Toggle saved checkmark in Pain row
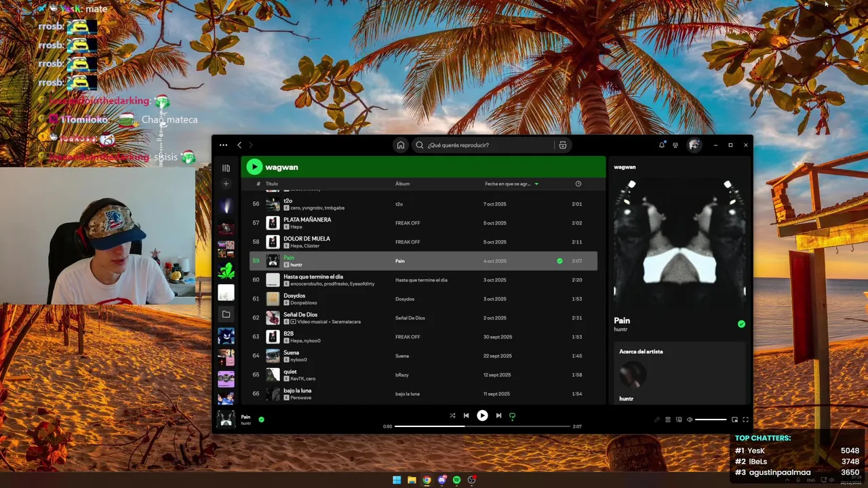The image size is (868, 488). [x=559, y=261]
